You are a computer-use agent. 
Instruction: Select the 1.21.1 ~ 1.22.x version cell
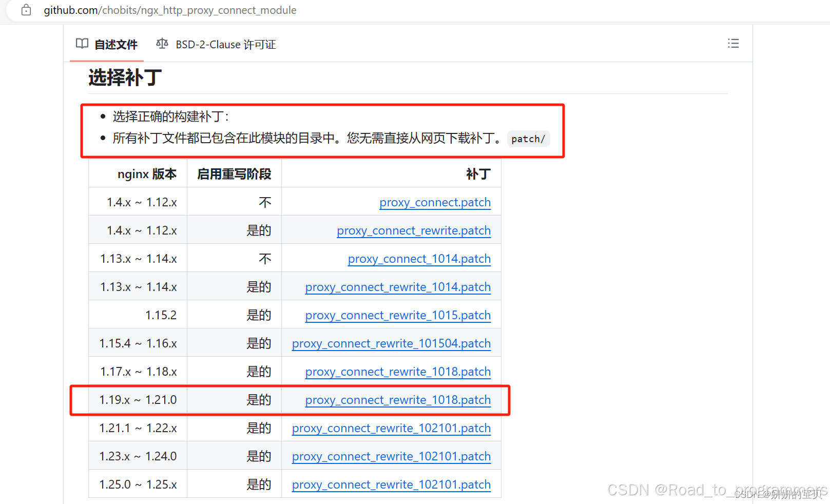click(138, 428)
